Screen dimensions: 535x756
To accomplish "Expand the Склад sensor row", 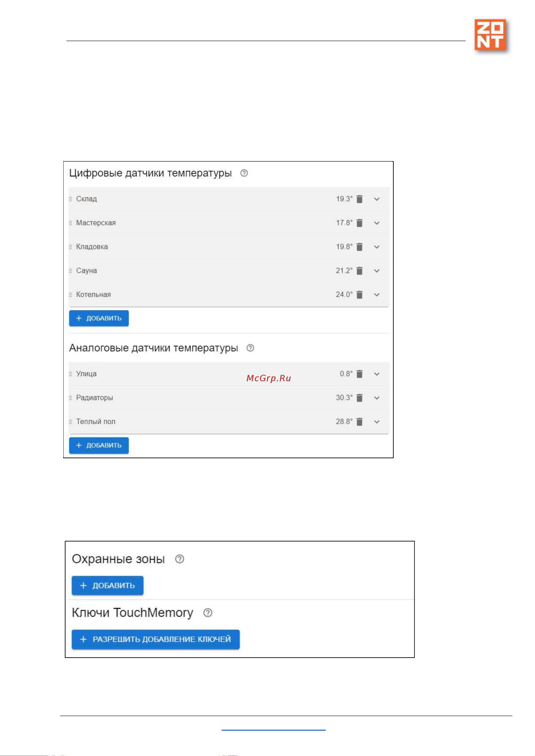I will [377, 199].
